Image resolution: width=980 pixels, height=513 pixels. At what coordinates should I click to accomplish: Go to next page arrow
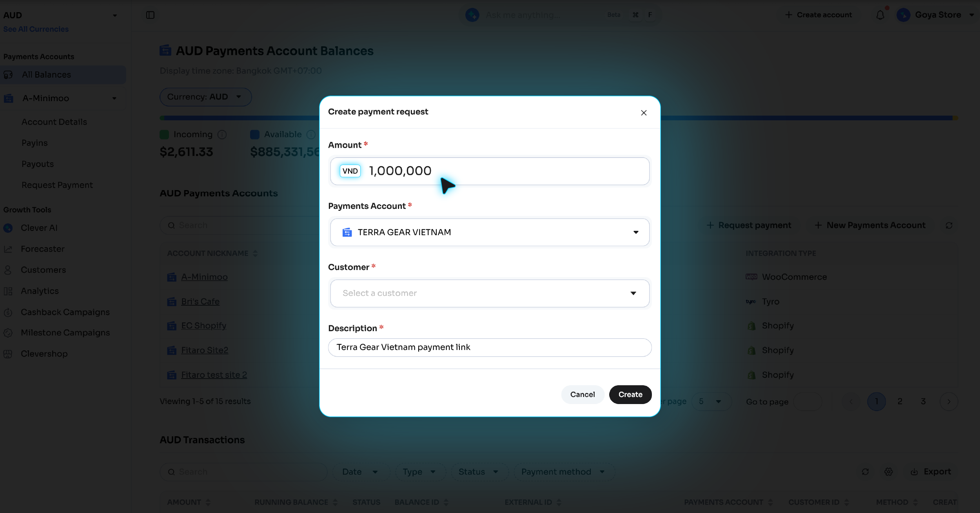click(x=949, y=402)
